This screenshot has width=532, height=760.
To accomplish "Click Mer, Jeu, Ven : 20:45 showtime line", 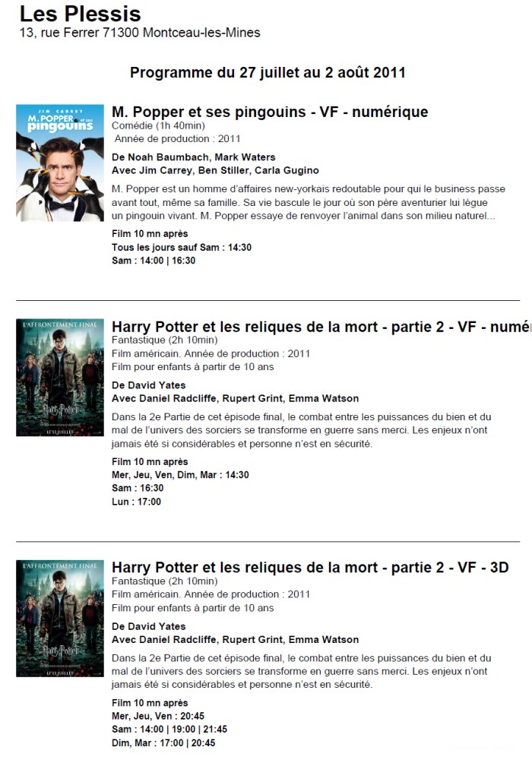I will coord(158,716).
